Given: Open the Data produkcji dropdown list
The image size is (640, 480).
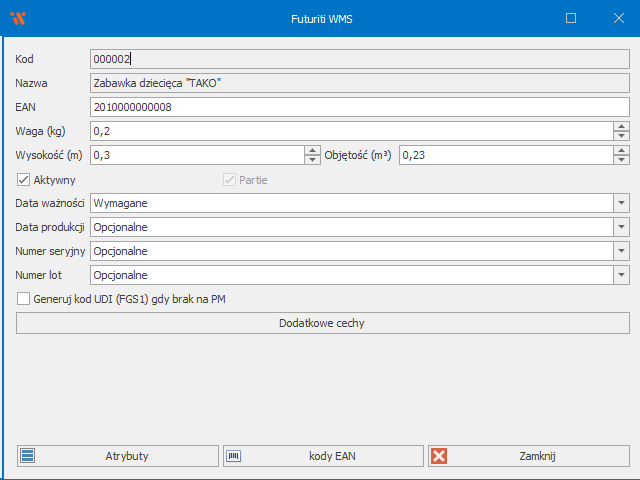Looking at the screenshot, I should (x=621, y=227).
